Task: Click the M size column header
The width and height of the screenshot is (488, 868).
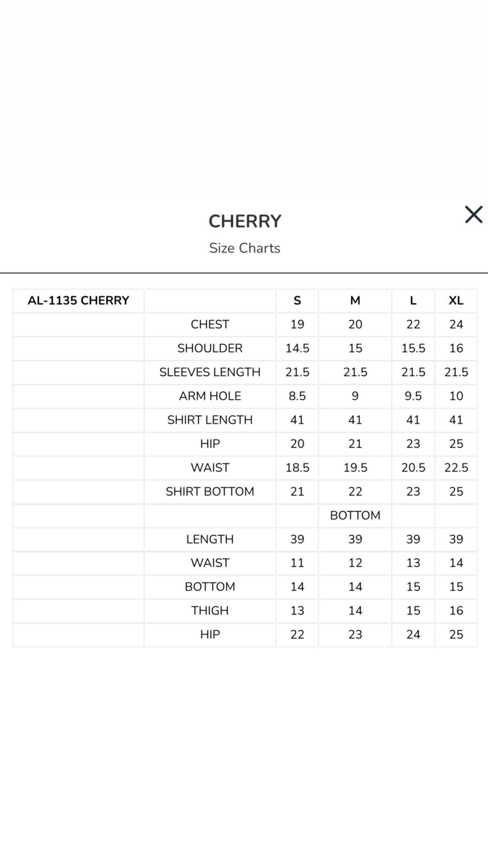Action: pyautogui.click(x=355, y=301)
